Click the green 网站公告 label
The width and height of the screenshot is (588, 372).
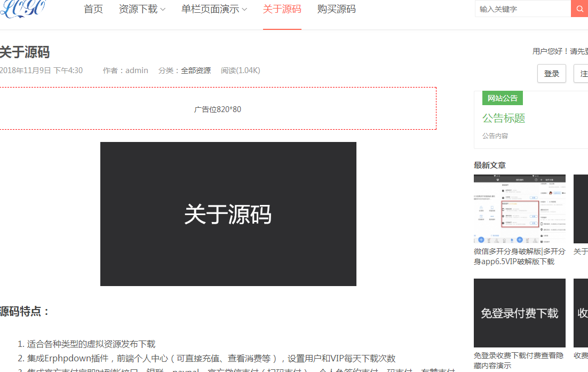pyautogui.click(x=502, y=98)
